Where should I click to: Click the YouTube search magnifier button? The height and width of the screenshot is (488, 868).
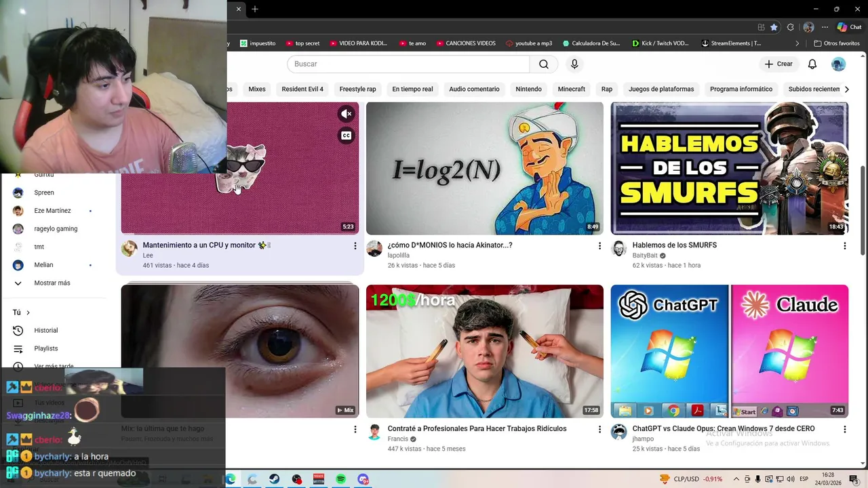pos(544,64)
